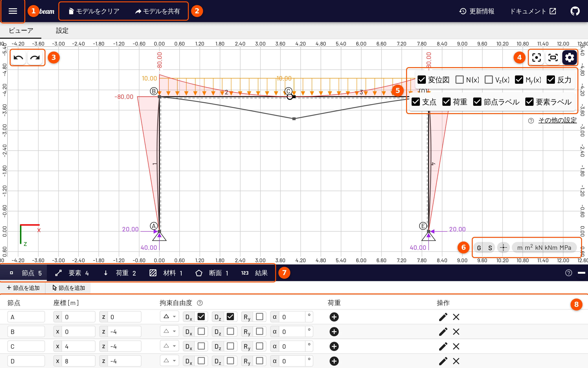This screenshot has width=588, height=368.
Task: Switch to the 設定 tab
Action: [62, 31]
